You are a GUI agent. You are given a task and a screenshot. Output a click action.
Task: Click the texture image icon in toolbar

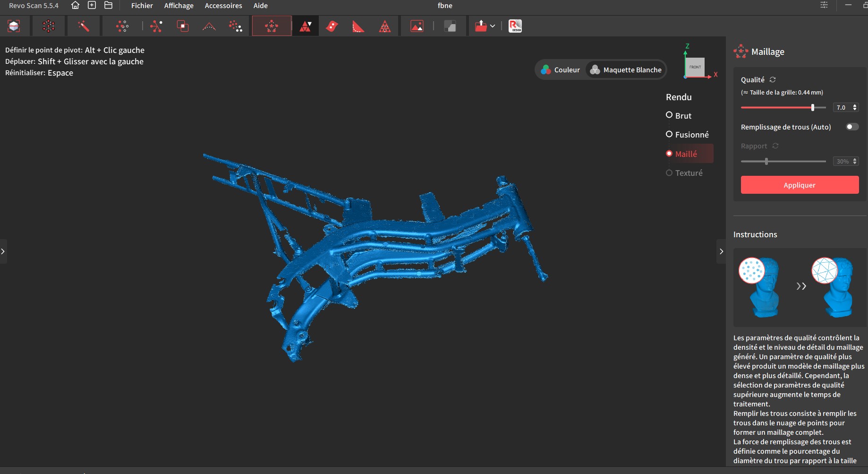click(417, 26)
